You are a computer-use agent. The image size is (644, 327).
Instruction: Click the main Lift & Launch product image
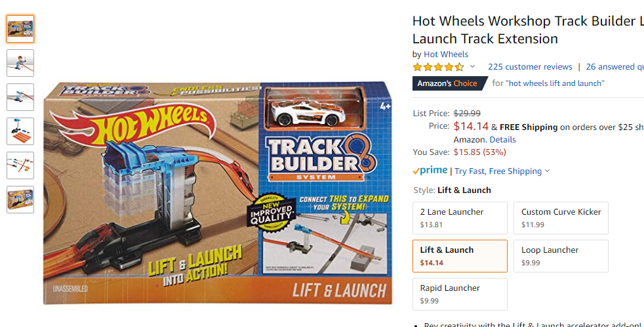[x=218, y=193]
